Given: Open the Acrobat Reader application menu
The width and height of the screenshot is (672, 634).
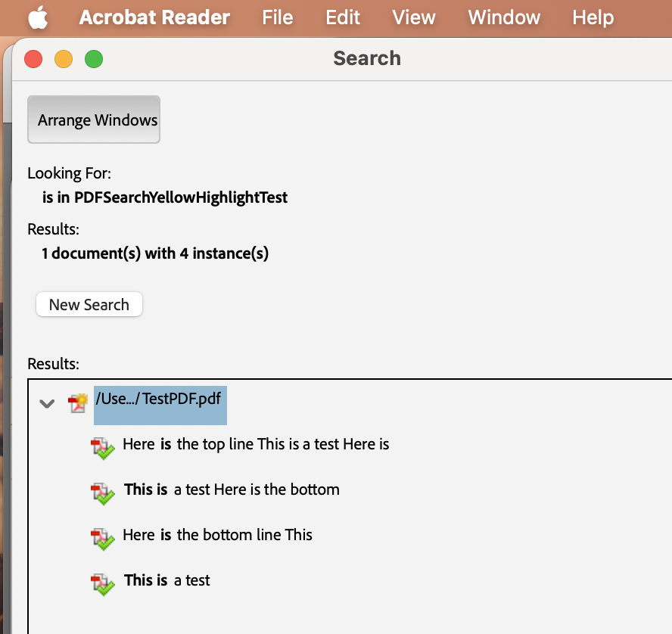Looking at the screenshot, I should pos(154,17).
